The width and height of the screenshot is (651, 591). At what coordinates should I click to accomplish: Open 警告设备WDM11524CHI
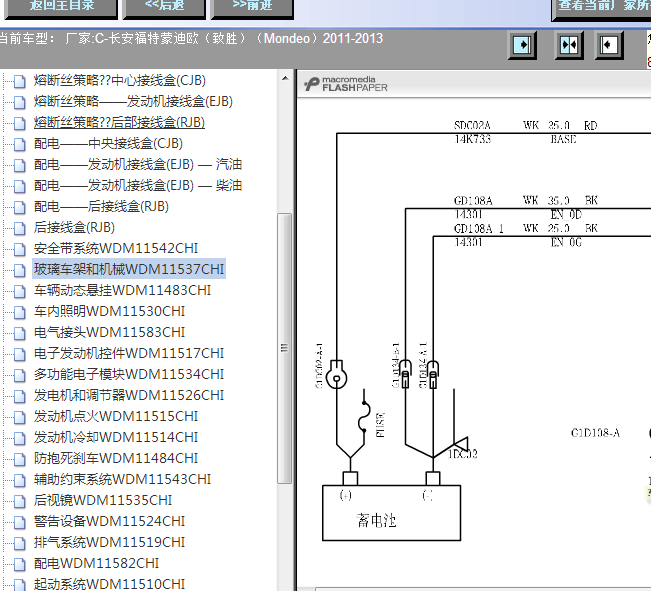(x=110, y=521)
